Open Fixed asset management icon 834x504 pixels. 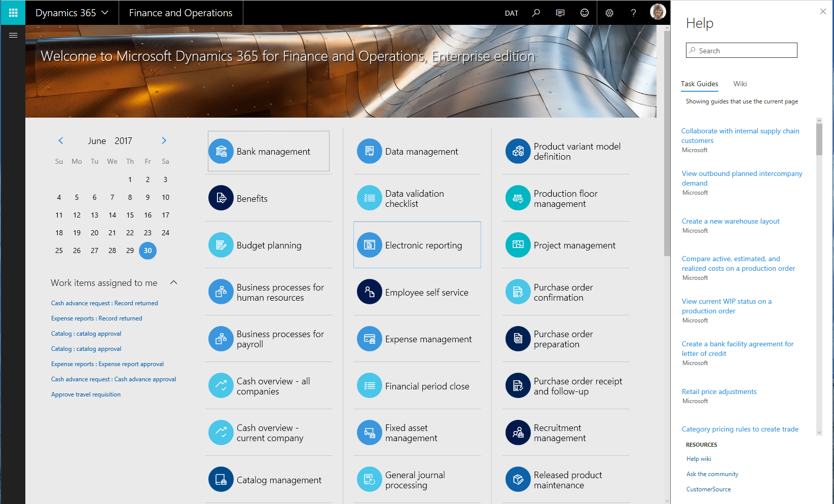click(370, 433)
